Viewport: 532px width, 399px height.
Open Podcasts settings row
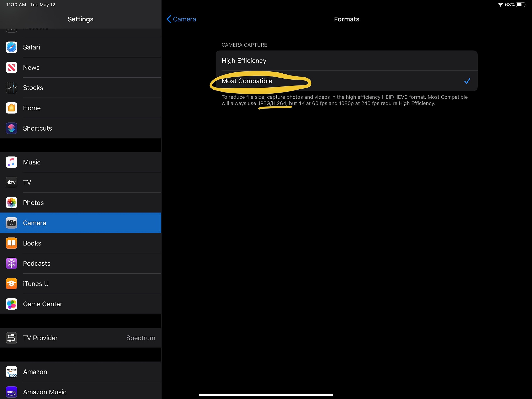tap(81, 263)
